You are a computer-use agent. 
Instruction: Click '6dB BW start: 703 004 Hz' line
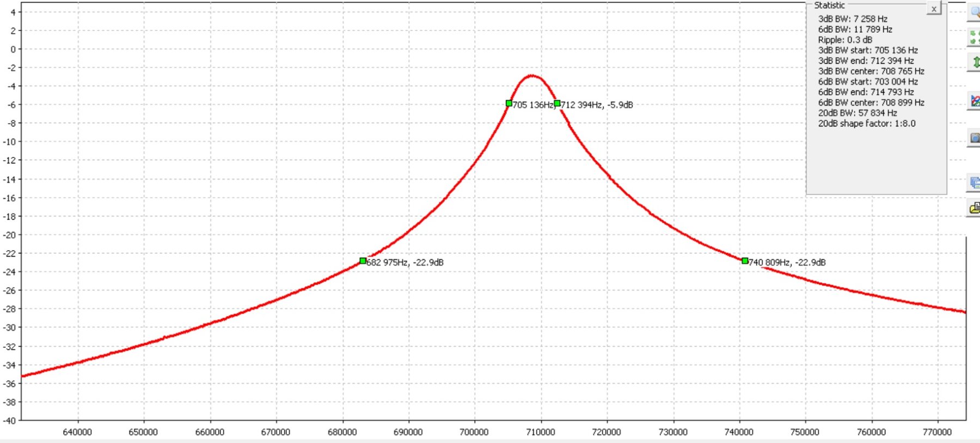tap(868, 81)
